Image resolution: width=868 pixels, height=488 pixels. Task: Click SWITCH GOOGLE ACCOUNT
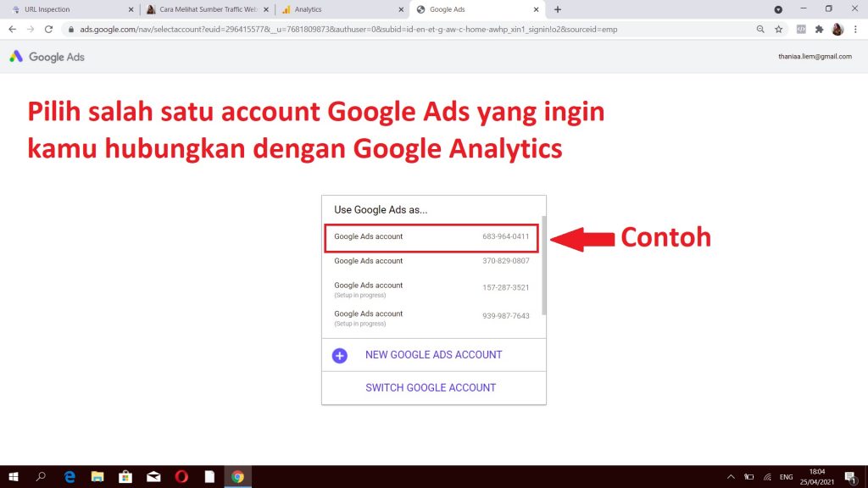click(431, 388)
